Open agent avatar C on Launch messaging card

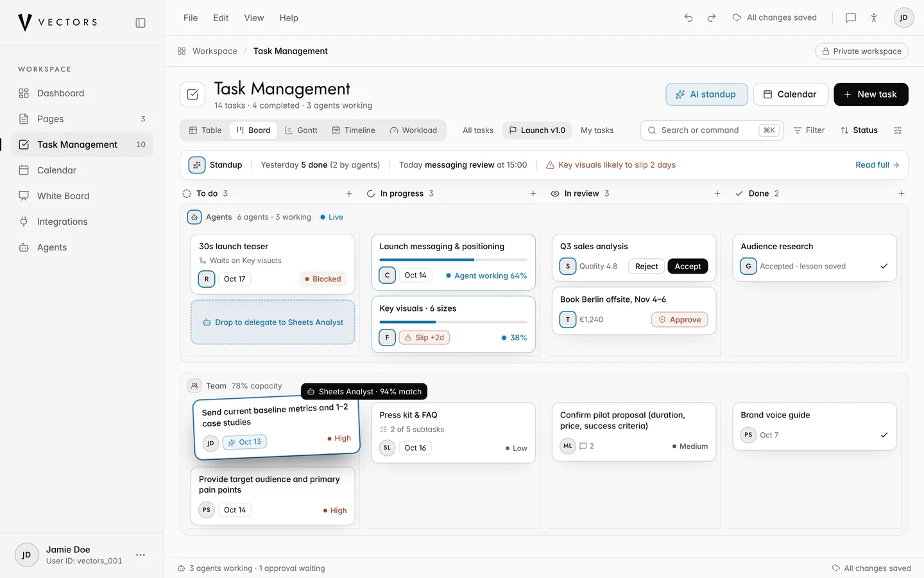(387, 276)
